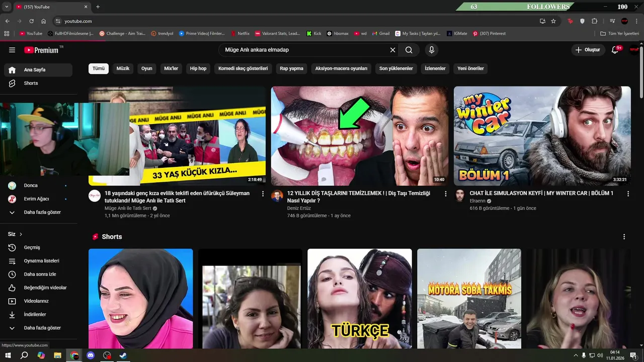
Task: Open File Explorer from the taskbar
Action: 57,355
